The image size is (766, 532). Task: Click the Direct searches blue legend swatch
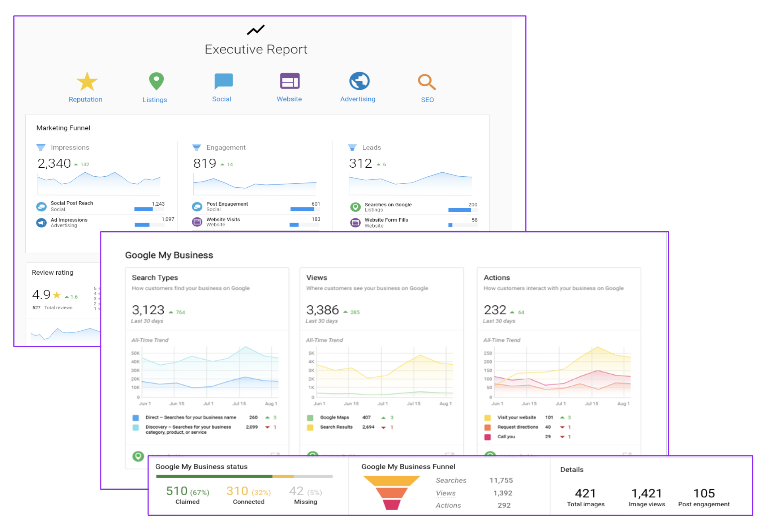pyautogui.click(x=136, y=418)
